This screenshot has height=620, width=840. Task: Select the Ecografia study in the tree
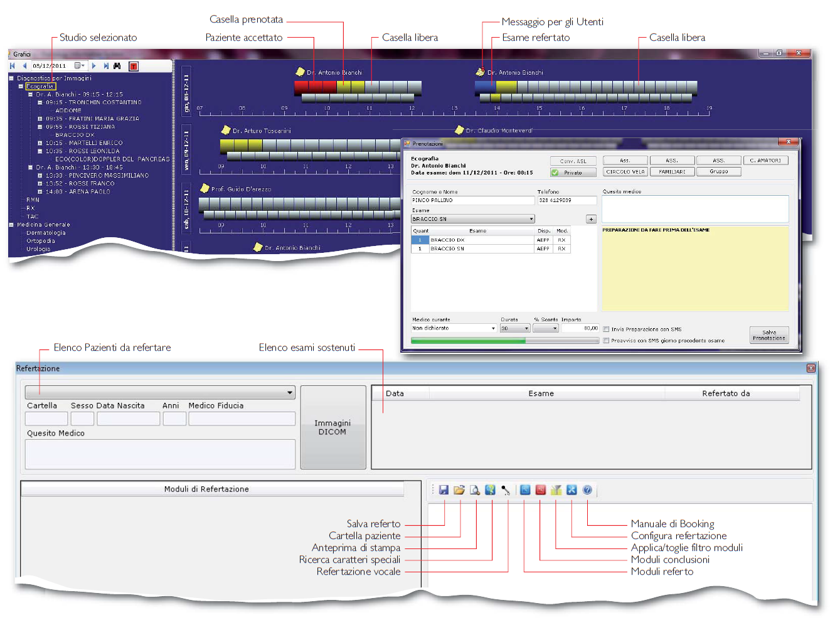point(40,87)
